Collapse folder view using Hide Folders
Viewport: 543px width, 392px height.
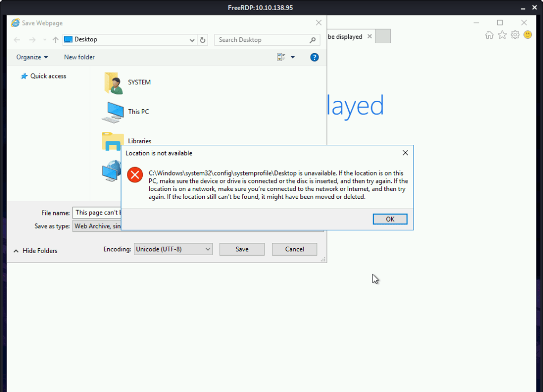36,250
